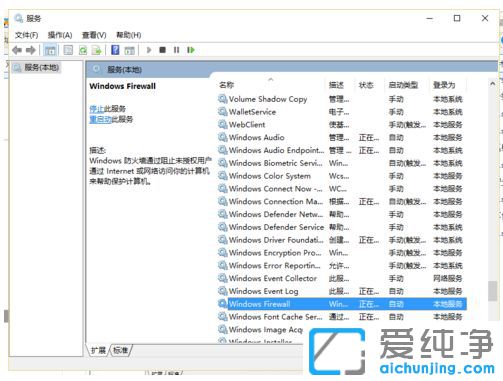Open the 帮助(H) menu
This screenshot has width=503, height=381.
point(129,35)
